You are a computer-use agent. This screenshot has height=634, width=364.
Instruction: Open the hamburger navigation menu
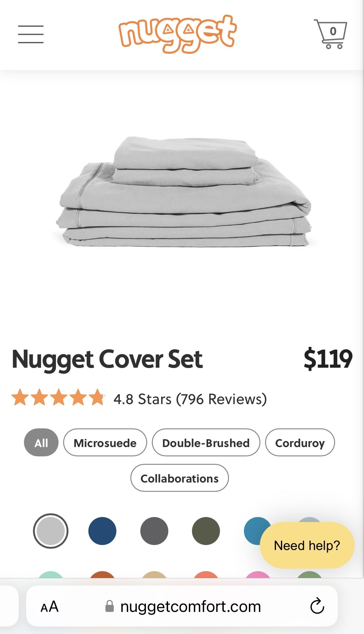tap(30, 34)
